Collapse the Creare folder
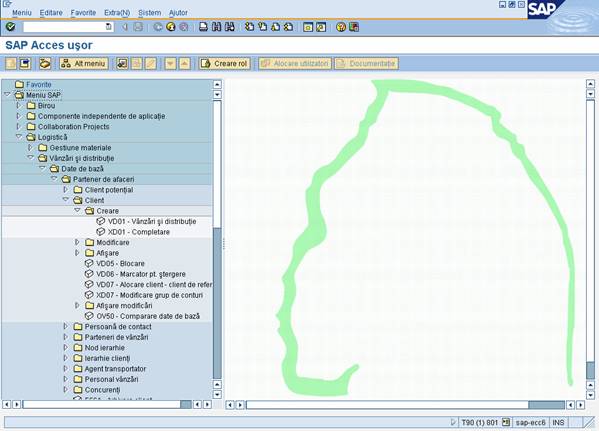The width and height of the screenshot is (599, 431). click(78, 210)
